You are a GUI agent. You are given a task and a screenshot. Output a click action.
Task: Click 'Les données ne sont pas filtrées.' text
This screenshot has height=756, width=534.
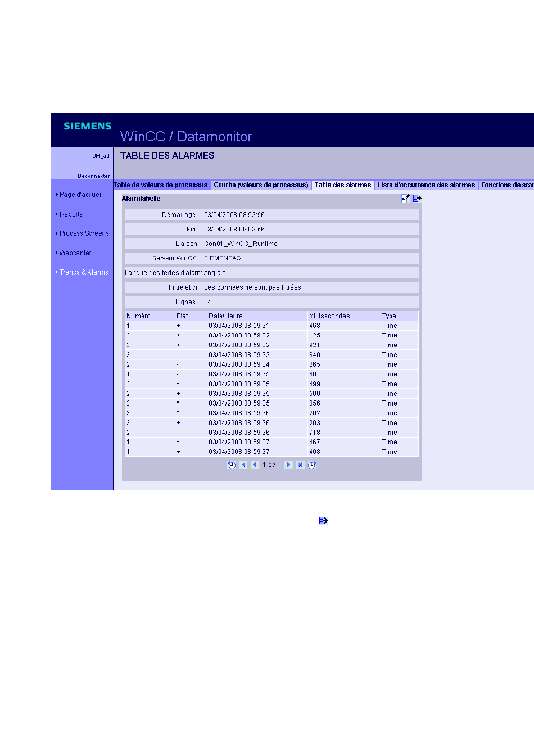tap(254, 287)
